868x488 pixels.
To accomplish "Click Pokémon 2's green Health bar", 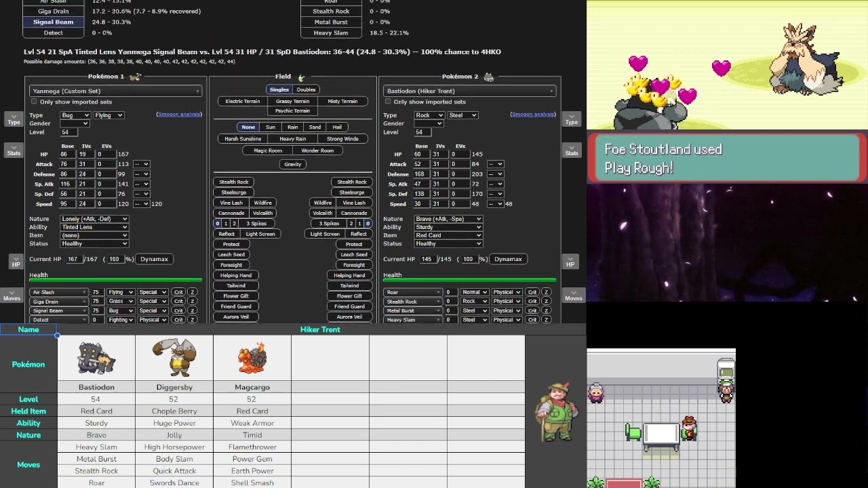I will tap(469, 280).
